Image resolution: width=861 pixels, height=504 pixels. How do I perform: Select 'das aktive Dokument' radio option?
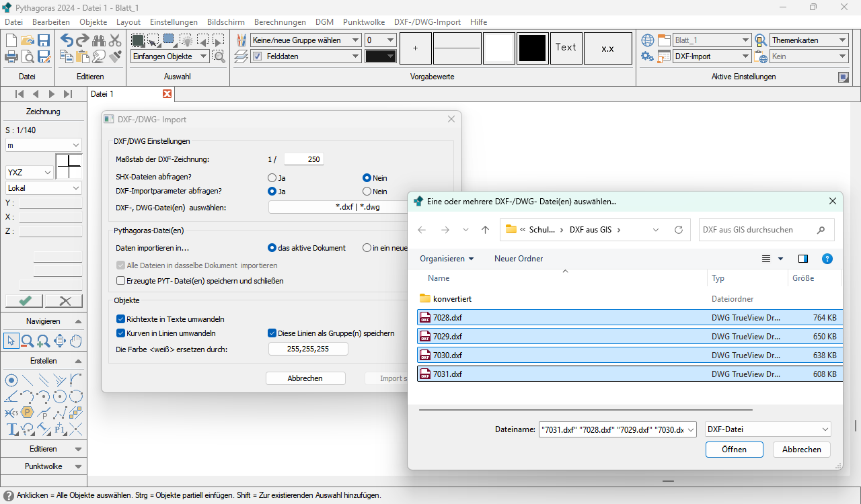coord(272,248)
